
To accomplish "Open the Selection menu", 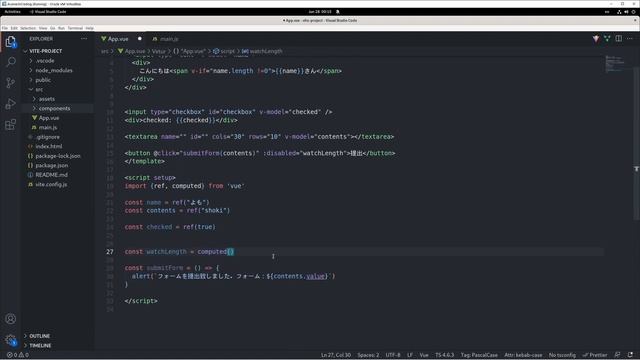I will (x=28, y=28).
